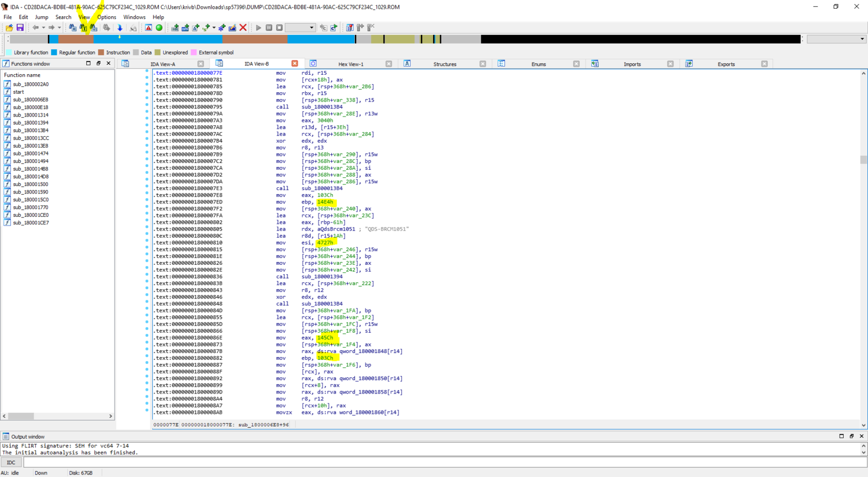Open the Options menu
The width and height of the screenshot is (868, 477).
[107, 17]
